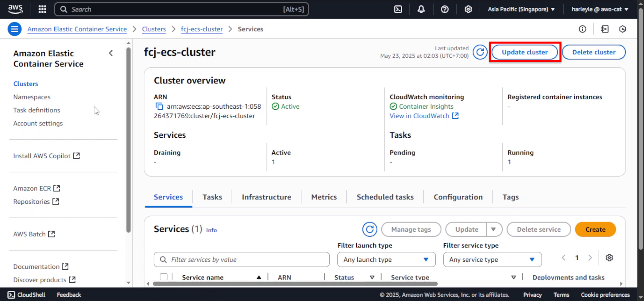Viewport: 644px width, 301px height.
Task: Select all services checkbox in table header
Action: pyautogui.click(x=164, y=277)
